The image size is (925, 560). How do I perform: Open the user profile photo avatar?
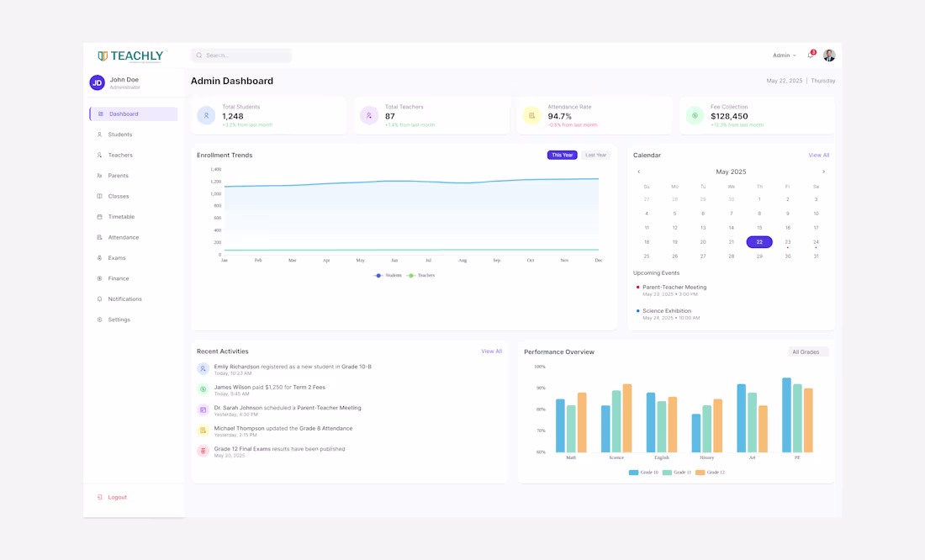(x=829, y=55)
